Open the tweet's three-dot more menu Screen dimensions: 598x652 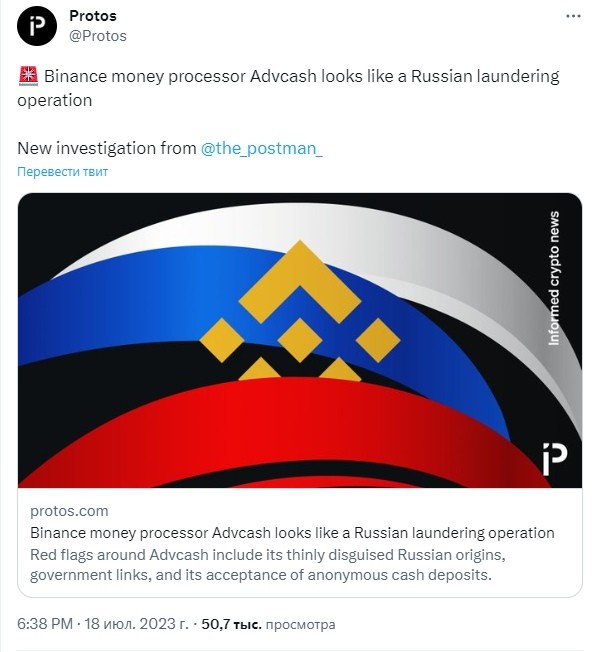(573, 16)
